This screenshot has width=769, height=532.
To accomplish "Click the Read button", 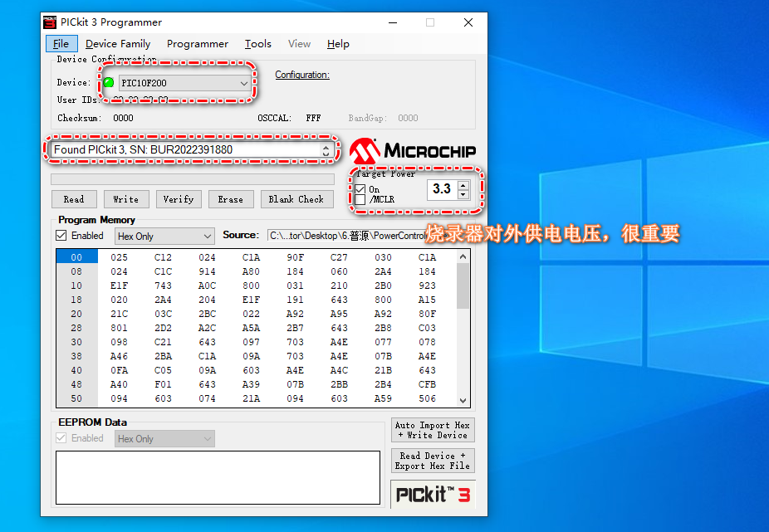I will 74,199.
